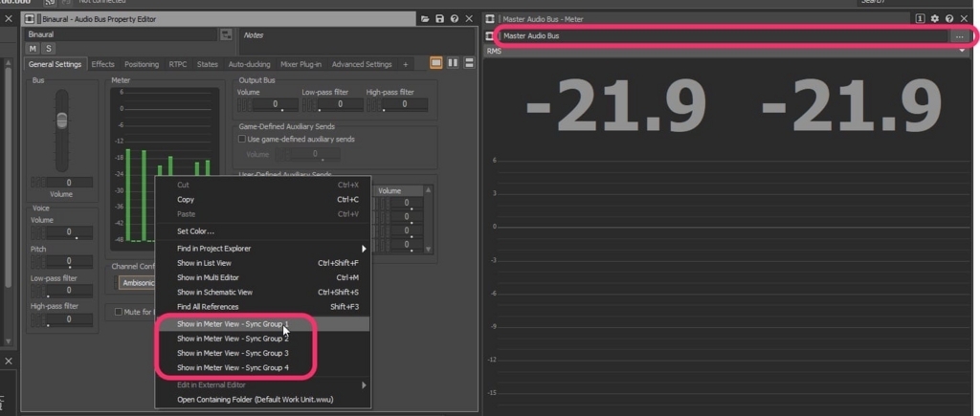980x416 pixels.
Task: Click the Master Audio Bus object field
Action: click(x=724, y=36)
